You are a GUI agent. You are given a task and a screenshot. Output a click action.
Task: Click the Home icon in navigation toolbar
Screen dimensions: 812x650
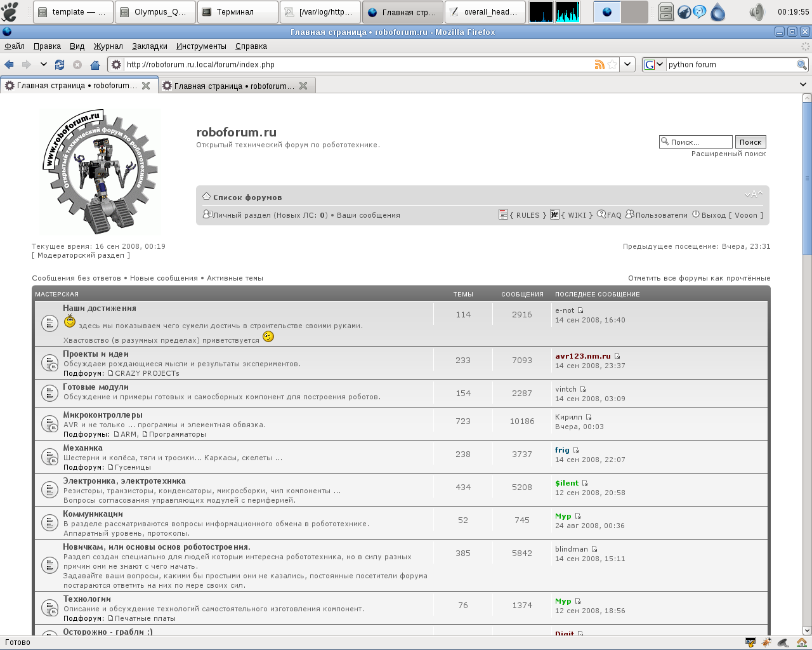tap(95, 64)
